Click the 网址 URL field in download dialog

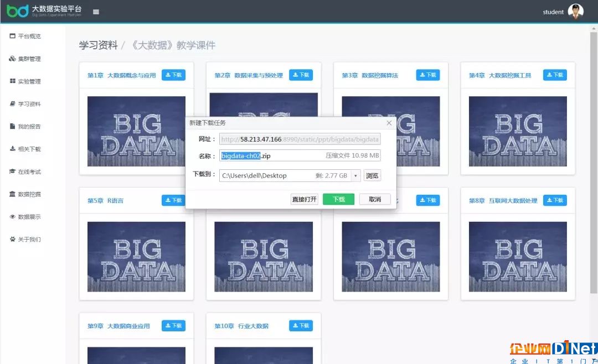coord(300,139)
